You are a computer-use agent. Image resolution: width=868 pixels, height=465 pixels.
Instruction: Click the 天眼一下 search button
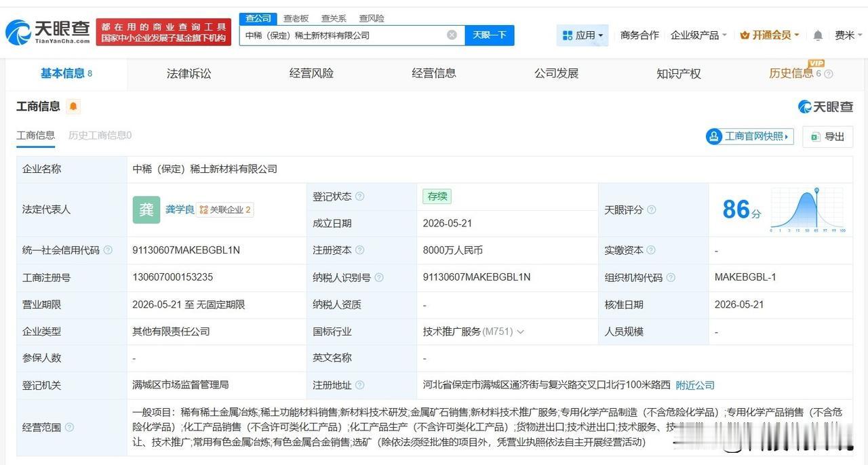tap(490, 35)
